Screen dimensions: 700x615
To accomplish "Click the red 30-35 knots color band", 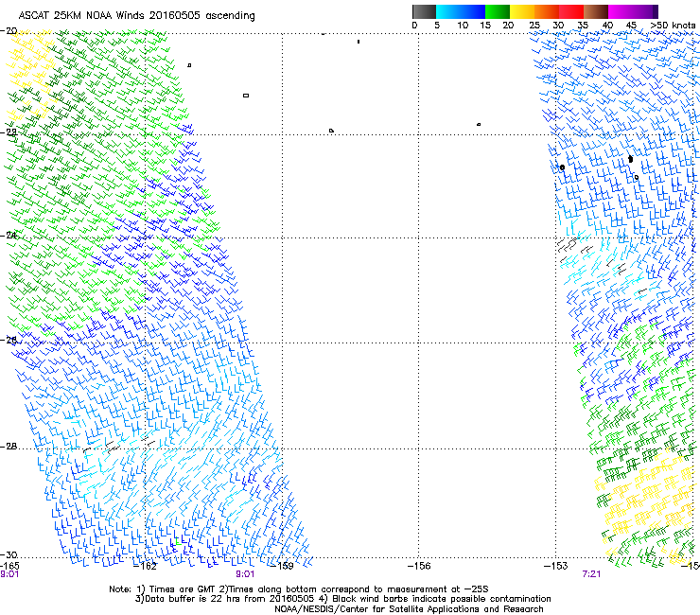I will pyautogui.click(x=571, y=11).
